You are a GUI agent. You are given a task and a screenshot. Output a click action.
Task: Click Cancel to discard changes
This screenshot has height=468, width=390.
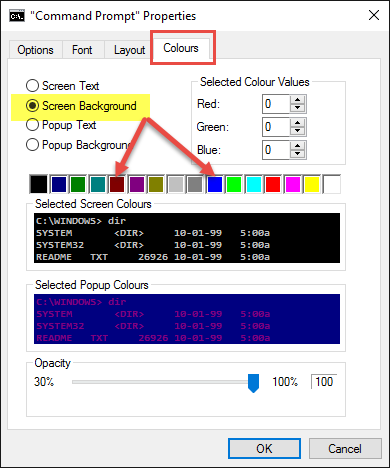tap(345, 449)
